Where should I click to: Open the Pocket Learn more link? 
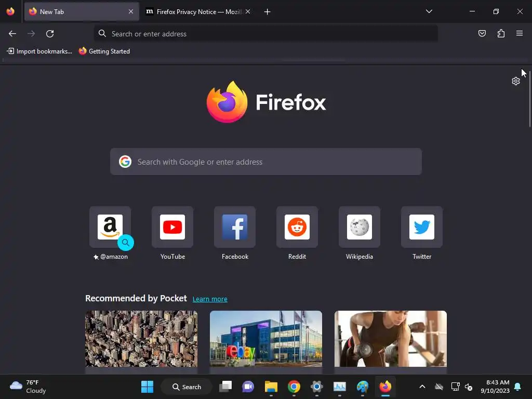[210, 299]
